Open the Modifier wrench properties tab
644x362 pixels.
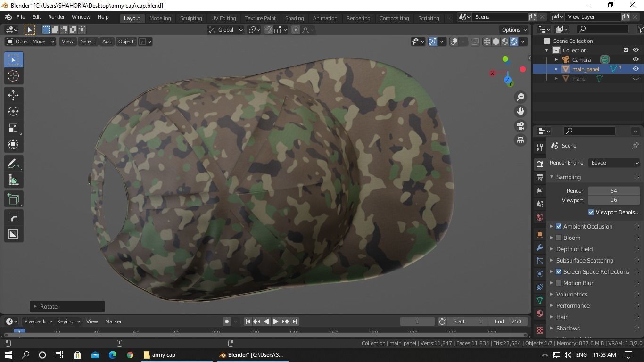coord(540,247)
